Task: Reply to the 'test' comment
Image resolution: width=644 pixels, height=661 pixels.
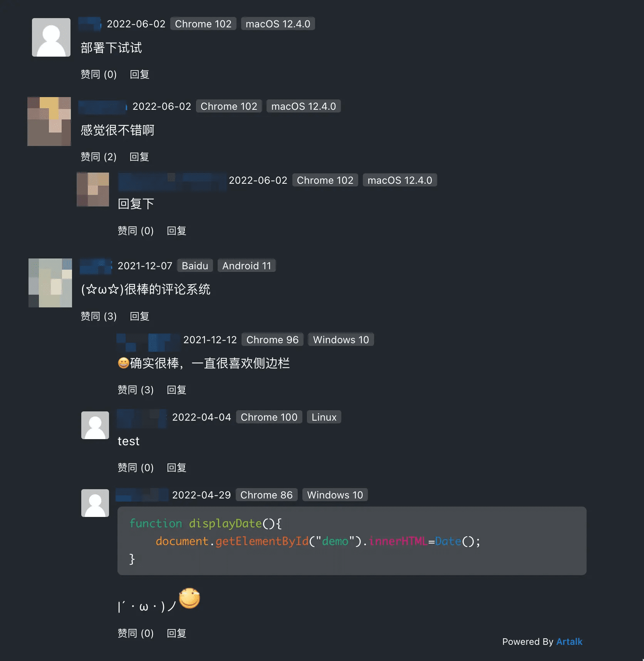Action: [x=176, y=468]
